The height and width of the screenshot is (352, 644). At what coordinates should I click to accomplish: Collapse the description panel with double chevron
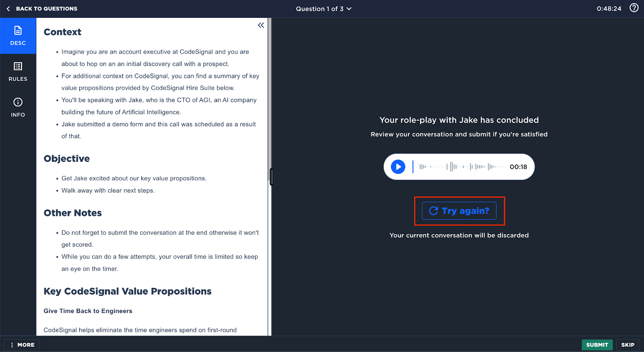(261, 25)
